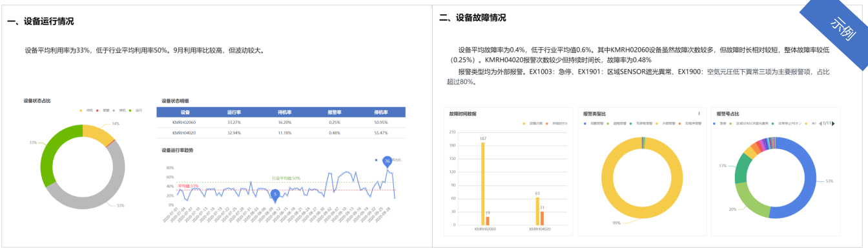Image resolution: width=868 pixels, height=251 pixels.
Task: Open the three-dot menu on 报警类型比 chart
Action: click(x=699, y=114)
